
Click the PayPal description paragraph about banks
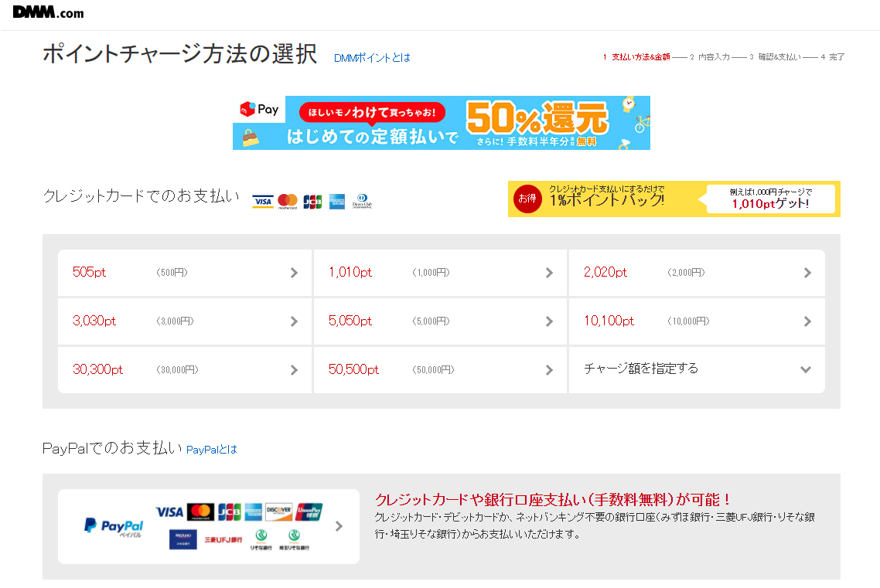click(x=595, y=525)
